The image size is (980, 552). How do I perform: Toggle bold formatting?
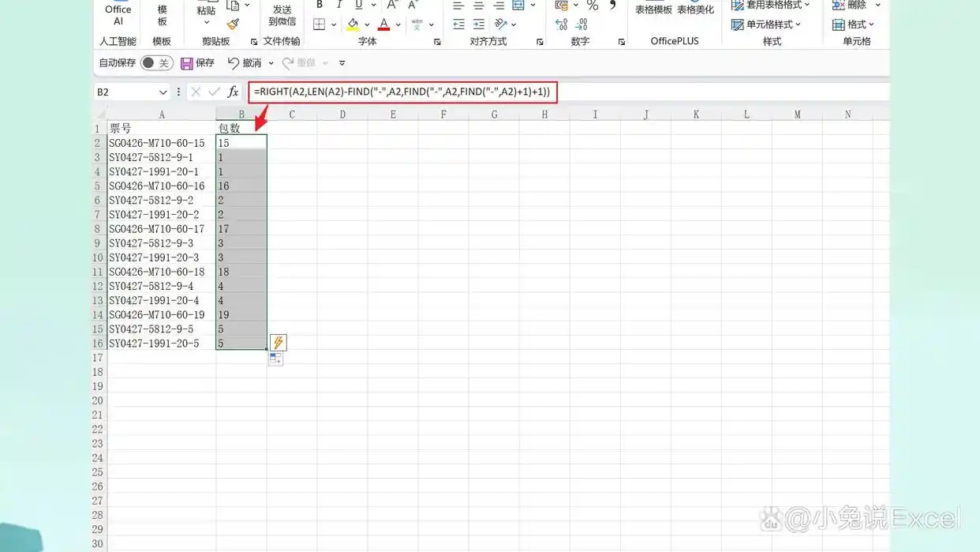(x=320, y=5)
